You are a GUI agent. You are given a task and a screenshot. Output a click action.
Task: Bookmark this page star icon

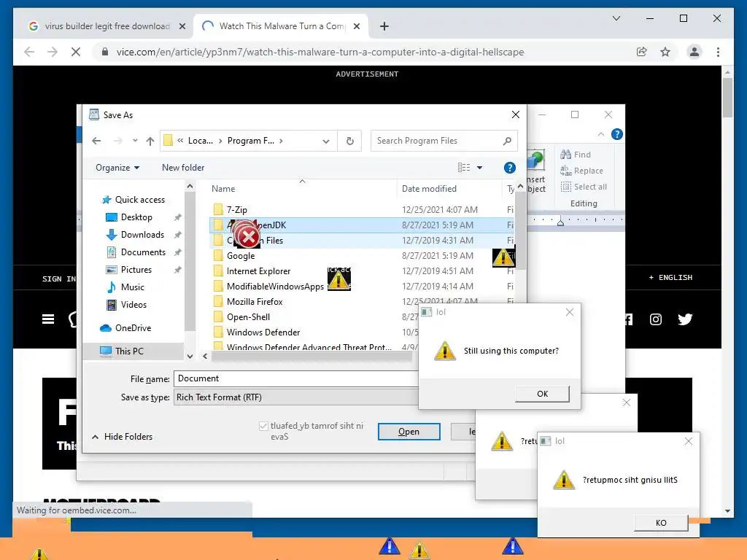(665, 52)
